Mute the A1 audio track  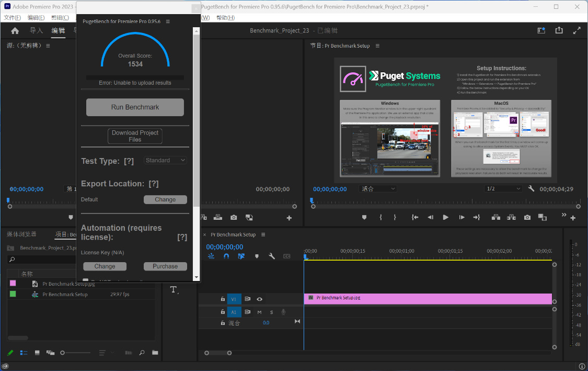[x=259, y=312]
